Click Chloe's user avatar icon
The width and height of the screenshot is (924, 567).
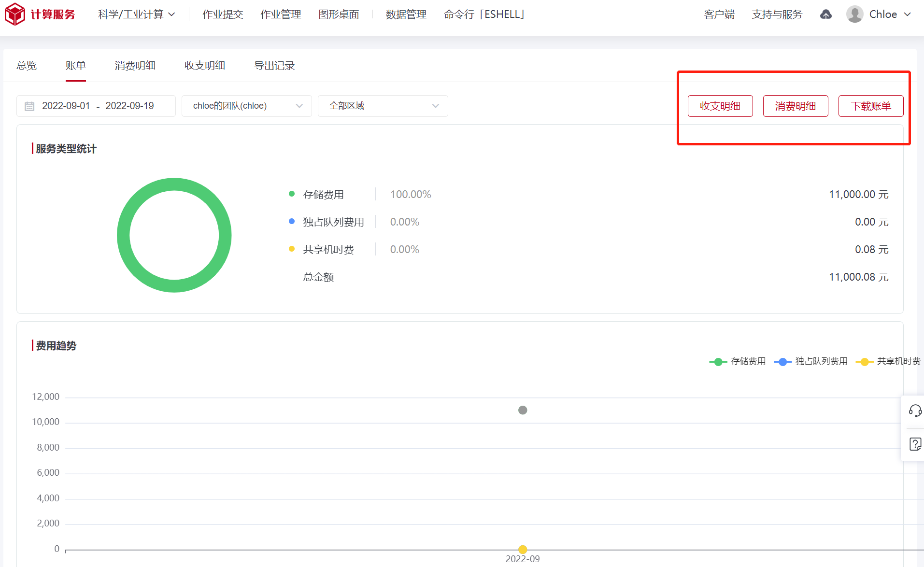tap(854, 14)
